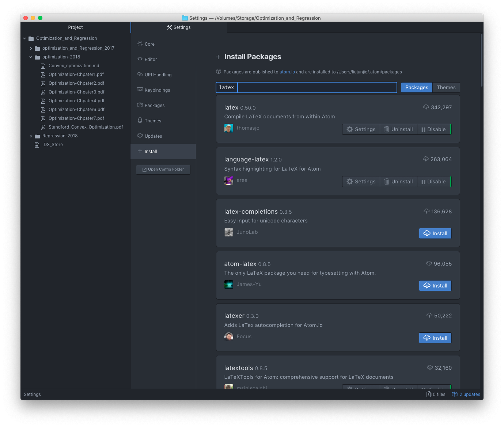This screenshot has height=427, width=504.
Task: Switch search to Themes
Action: pyautogui.click(x=446, y=88)
